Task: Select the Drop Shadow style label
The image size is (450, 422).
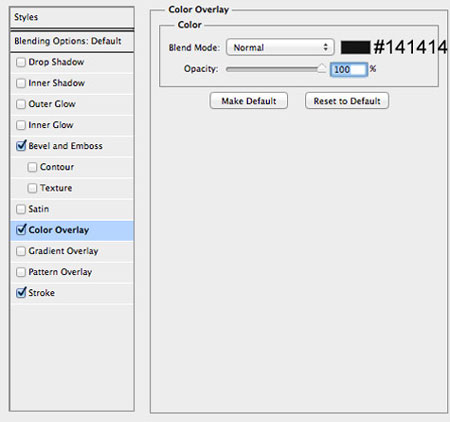Action: pos(56,62)
